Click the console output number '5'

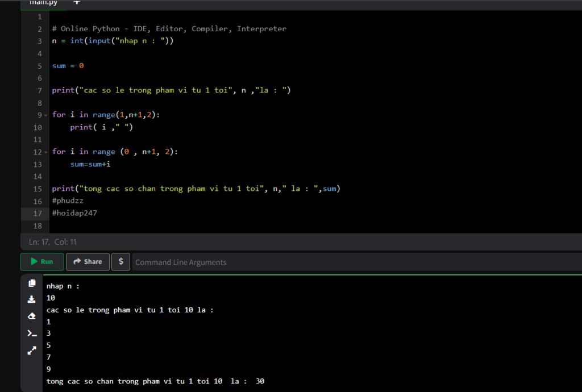tap(49, 345)
